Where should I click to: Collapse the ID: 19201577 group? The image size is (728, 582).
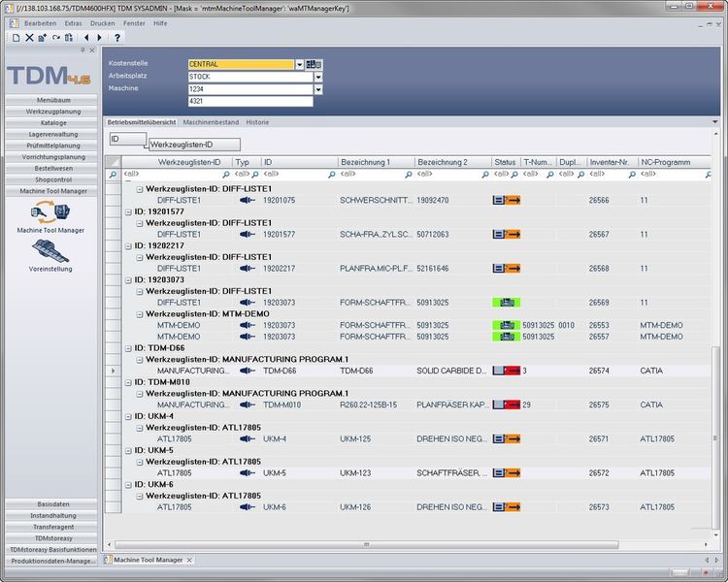(128, 211)
